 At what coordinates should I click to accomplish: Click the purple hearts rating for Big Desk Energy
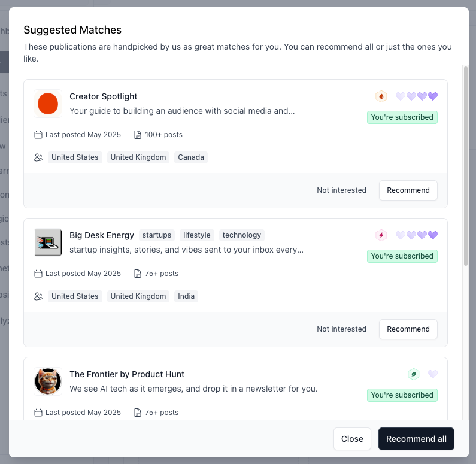(x=417, y=235)
